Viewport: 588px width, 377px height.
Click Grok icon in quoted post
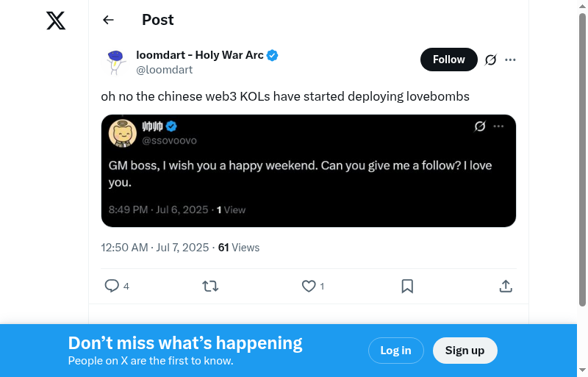(x=480, y=126)
